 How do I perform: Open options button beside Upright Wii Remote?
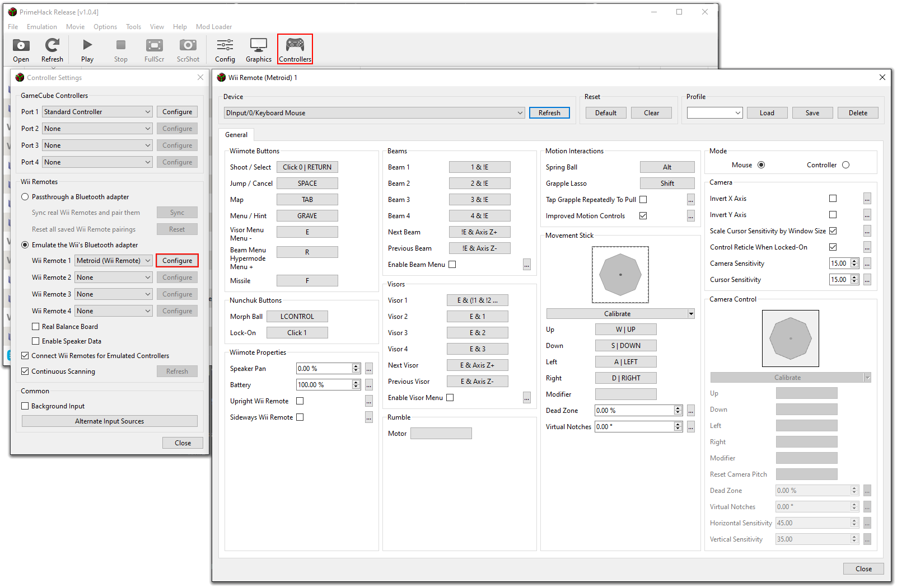pyautogui.click(x=369, y=401)
